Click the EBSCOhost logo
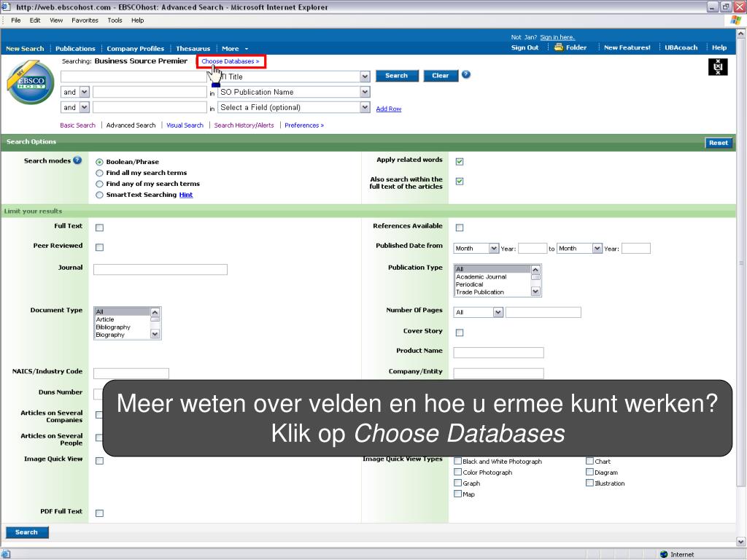Image resolution: width=747 pixels, height=560 pixels. coord(31,82)
